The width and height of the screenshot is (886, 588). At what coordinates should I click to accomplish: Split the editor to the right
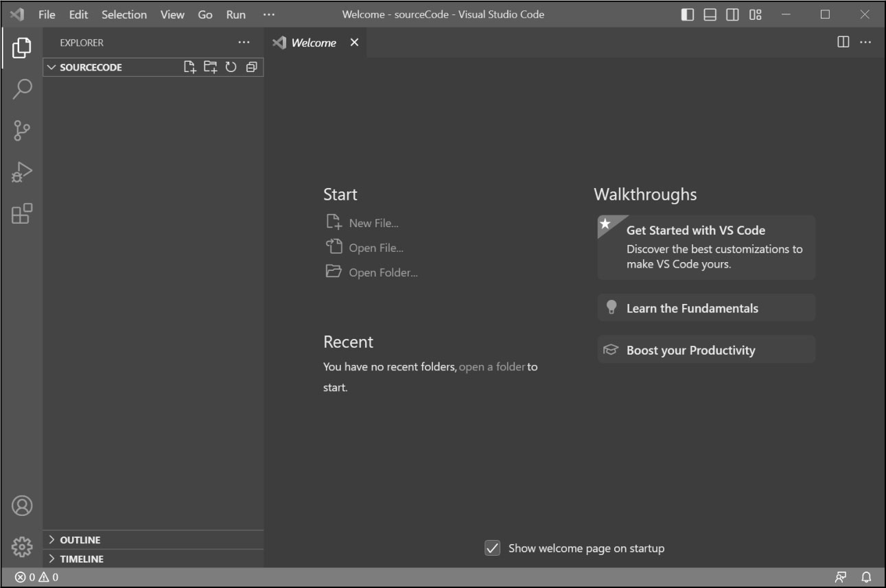point(843,42)
